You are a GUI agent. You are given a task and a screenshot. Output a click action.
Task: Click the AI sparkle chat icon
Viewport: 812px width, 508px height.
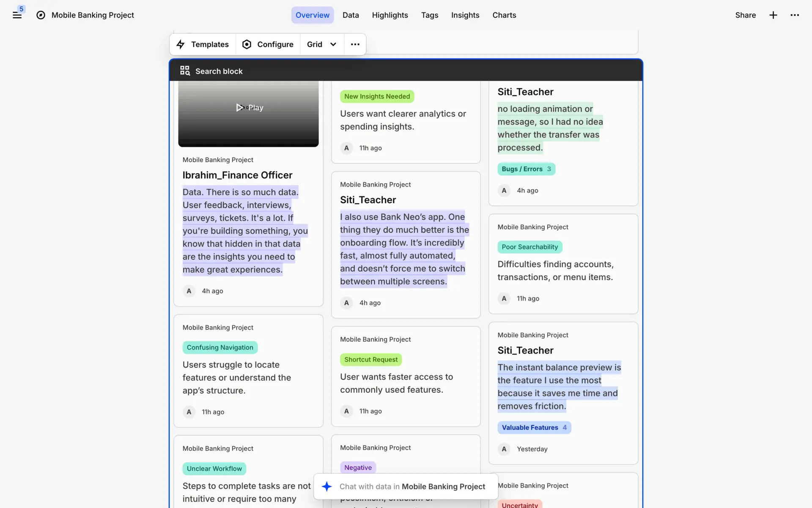tap(326, 486)
